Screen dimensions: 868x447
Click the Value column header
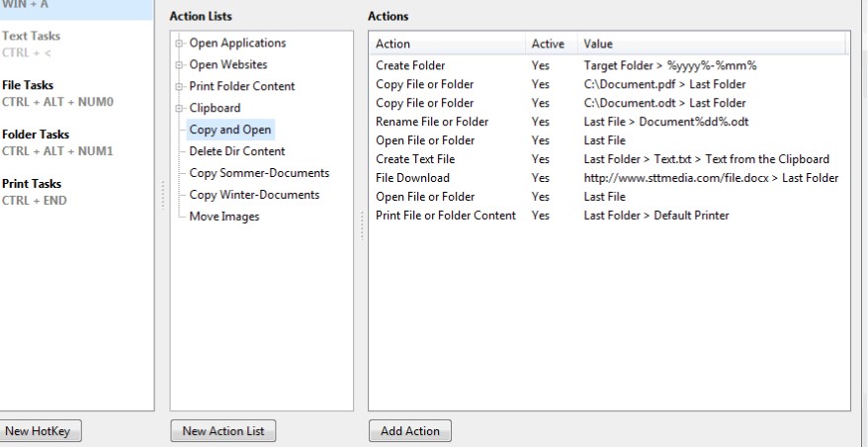712,45
